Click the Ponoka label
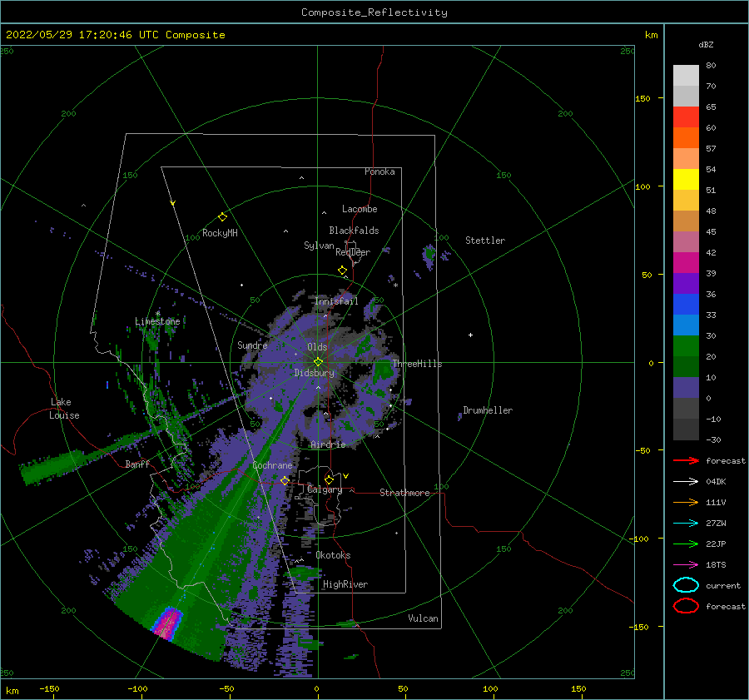The width and height of the screenshot is (749, 700). [x=379, y=171]
